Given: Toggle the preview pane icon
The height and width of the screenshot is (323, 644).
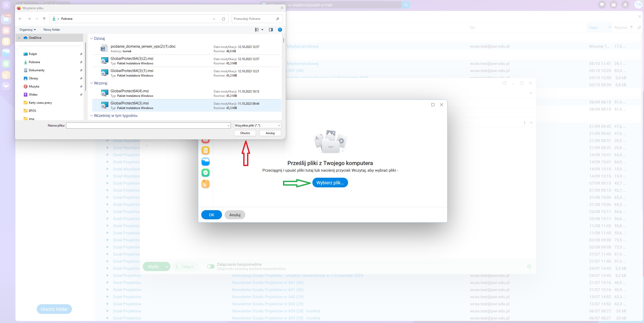Looking at the screenshot, I should [271, 30].
